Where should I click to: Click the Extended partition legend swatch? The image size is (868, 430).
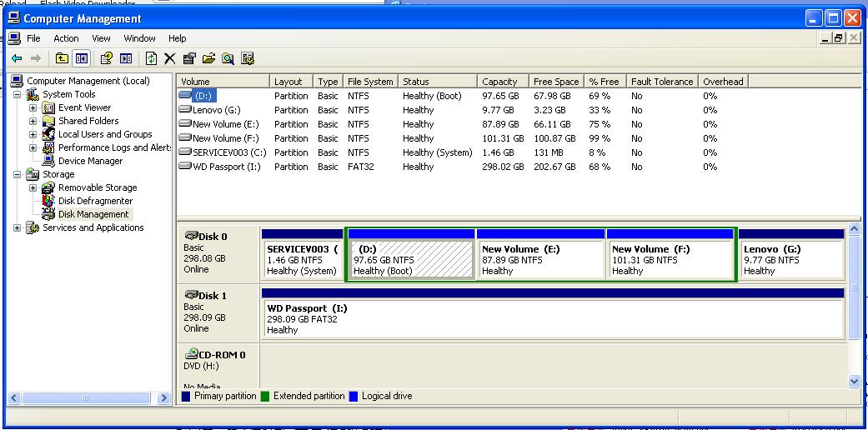click(264, 396)
